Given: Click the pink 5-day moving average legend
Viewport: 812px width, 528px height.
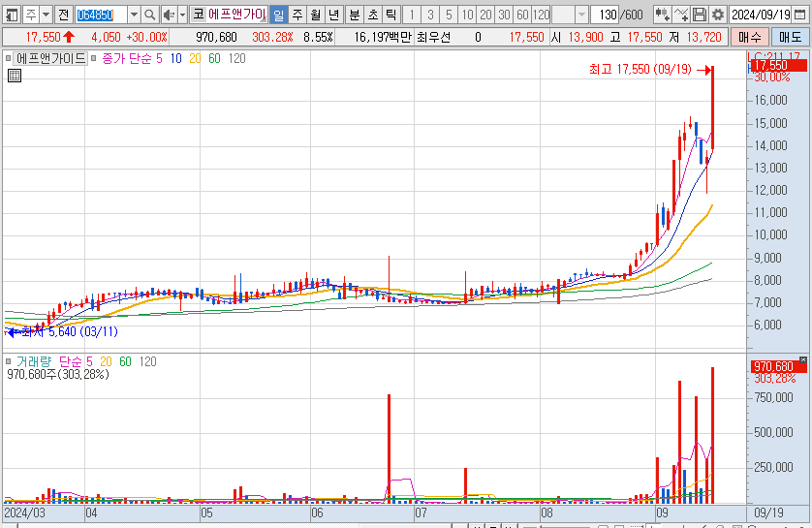Looking at the screenshot, I should pyautogui.click(x=159, y=58).
